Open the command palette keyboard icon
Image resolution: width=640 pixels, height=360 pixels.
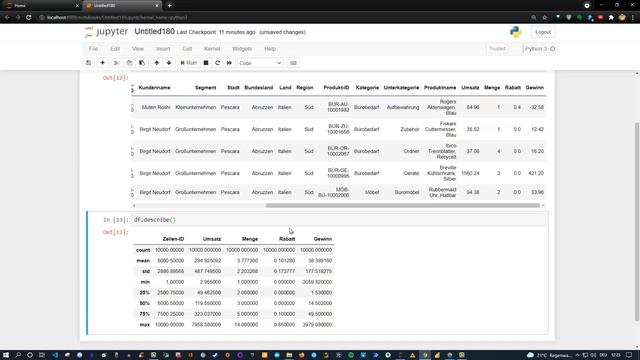click(293, 63)
